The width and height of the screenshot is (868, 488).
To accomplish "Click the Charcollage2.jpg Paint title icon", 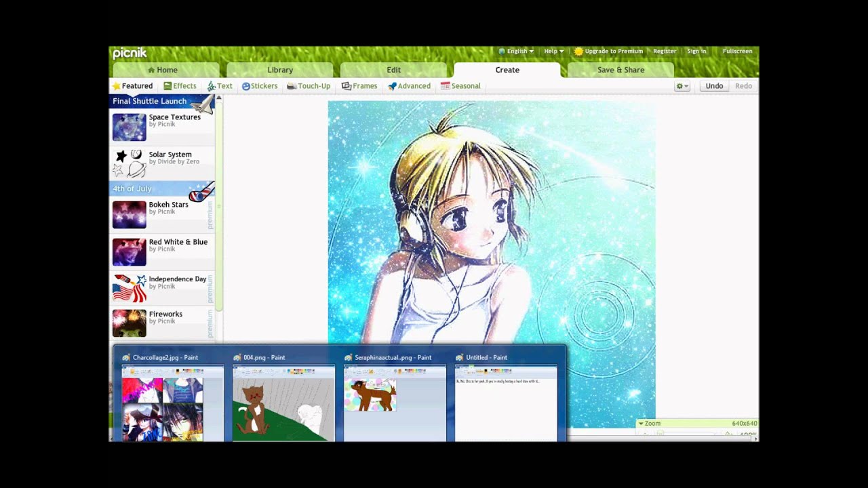I will tap(126, 357).
